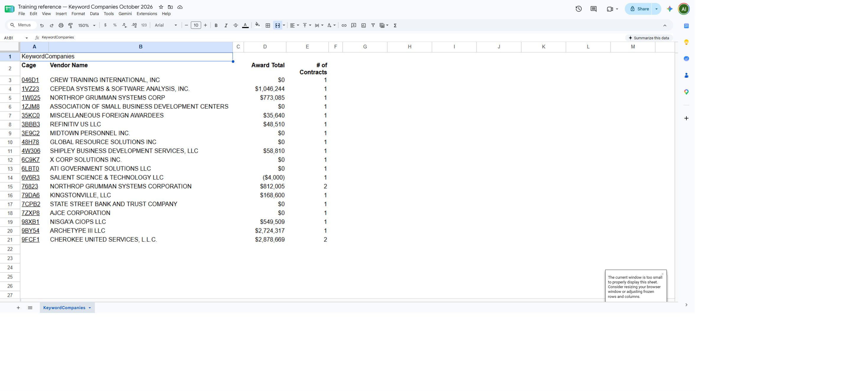This screenshot has width=868, height=391.
Task: Open the File menu
Action: [x=22, y=14]
